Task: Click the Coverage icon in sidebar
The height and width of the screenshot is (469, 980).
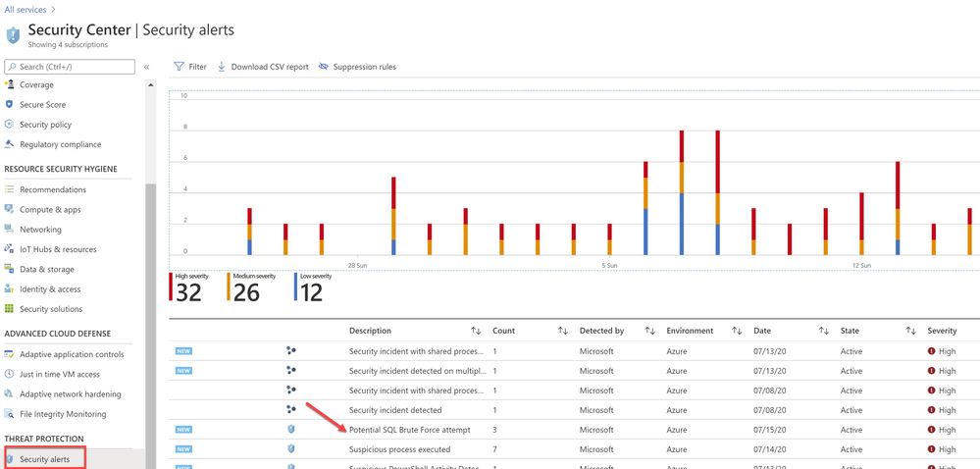Action: [9, 84]
